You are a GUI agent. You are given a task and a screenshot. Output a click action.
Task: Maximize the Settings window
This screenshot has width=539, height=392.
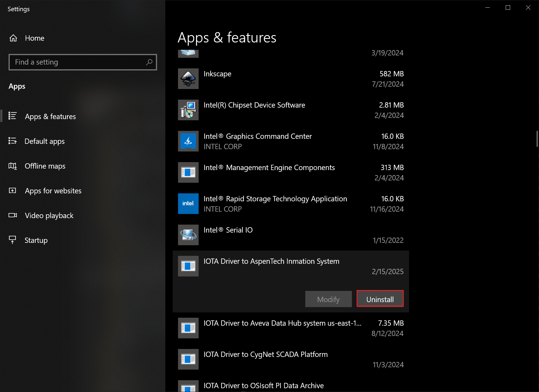508,8
